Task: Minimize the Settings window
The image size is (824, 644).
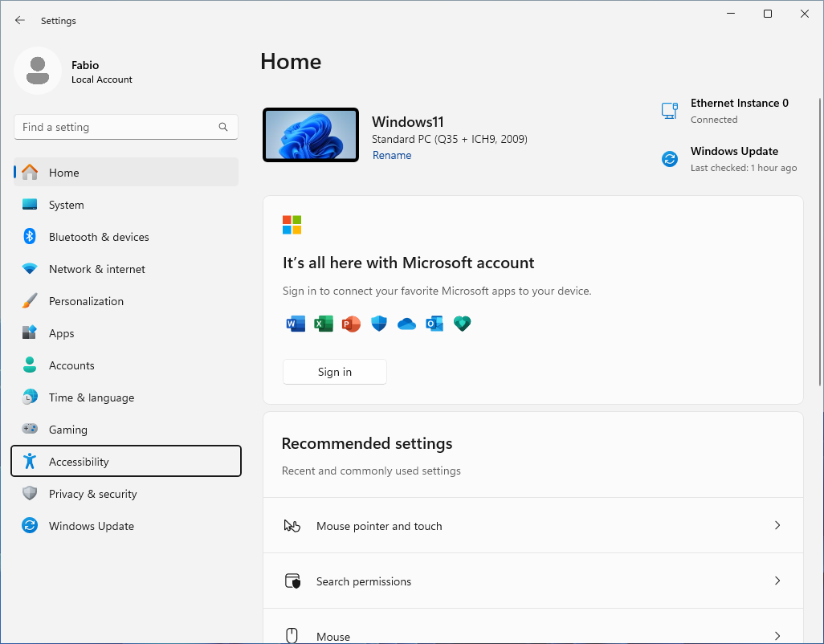Action: point(731,14)
